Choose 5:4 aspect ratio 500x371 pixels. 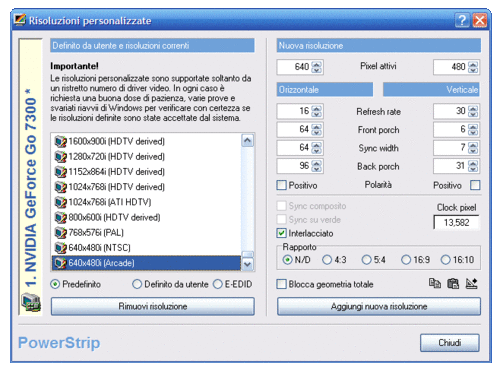coord(366,260)
